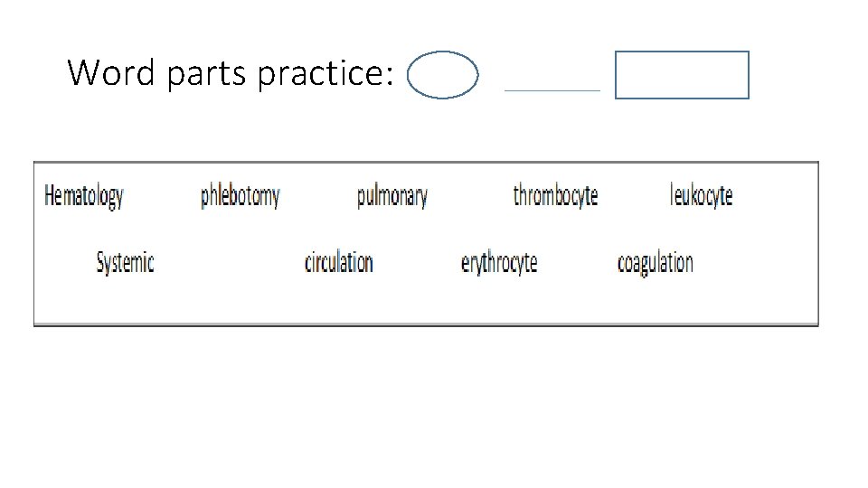Click the word Systemic
Image resolution: width=868 pixels, height=488 pixels.
125,263
